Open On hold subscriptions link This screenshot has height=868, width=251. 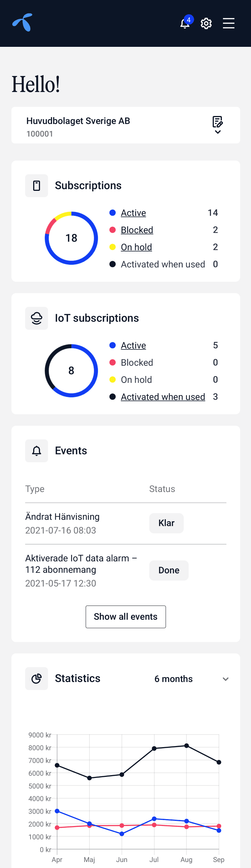point(136,247)
